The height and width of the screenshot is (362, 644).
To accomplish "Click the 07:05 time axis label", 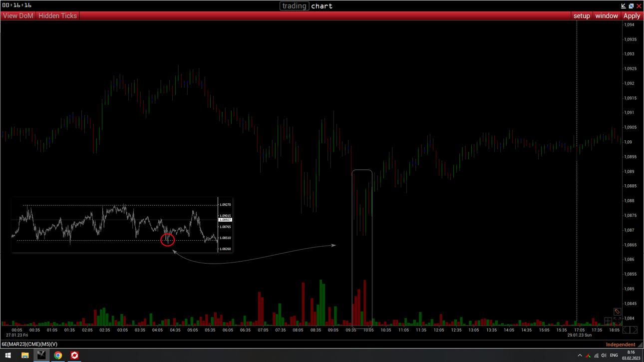I will (263, 330).
